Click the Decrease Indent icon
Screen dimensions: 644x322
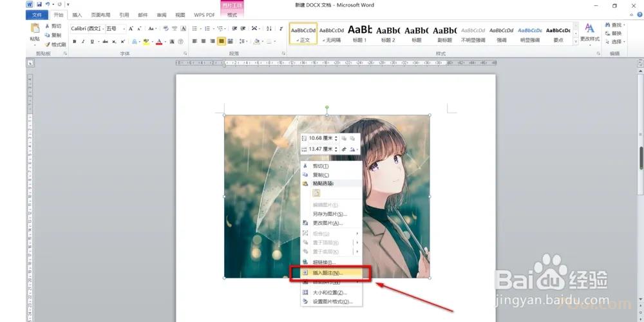tap(234, 28)
